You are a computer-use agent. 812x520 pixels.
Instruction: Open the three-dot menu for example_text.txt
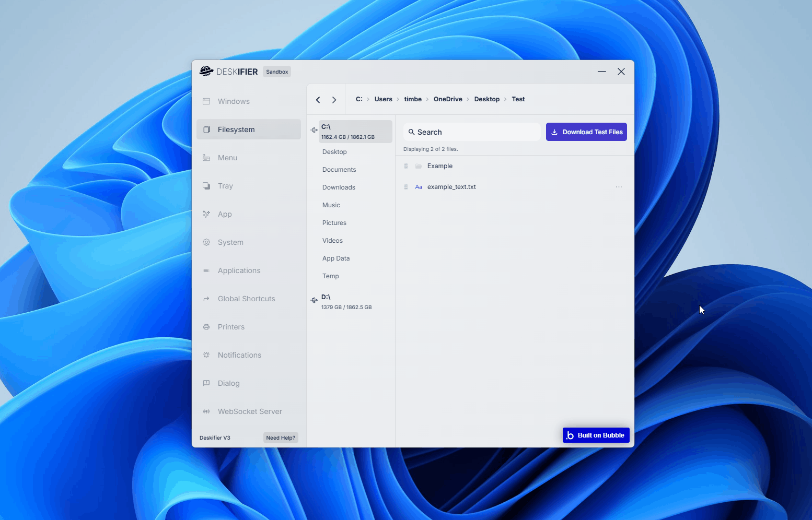tap(619, 187)
